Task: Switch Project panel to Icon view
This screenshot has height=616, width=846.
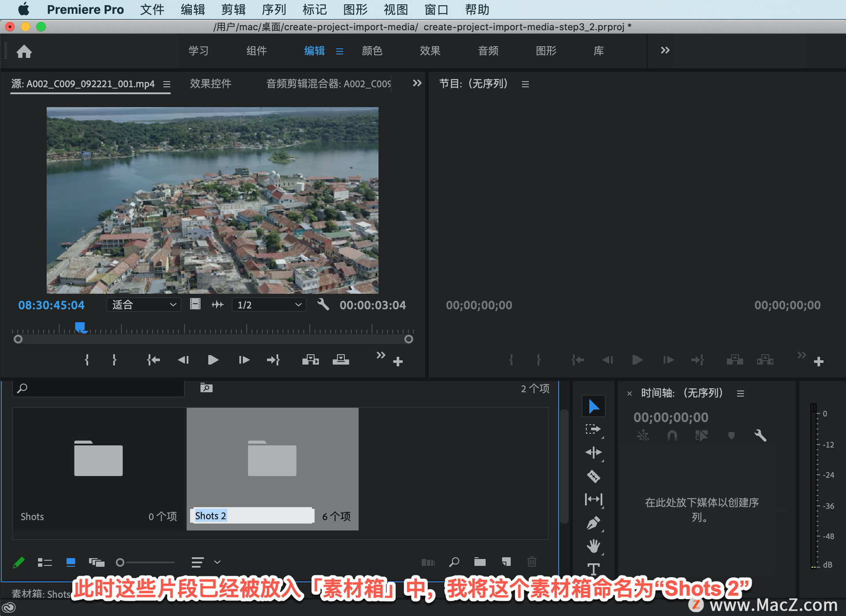Action: click(x=70, y=562)
